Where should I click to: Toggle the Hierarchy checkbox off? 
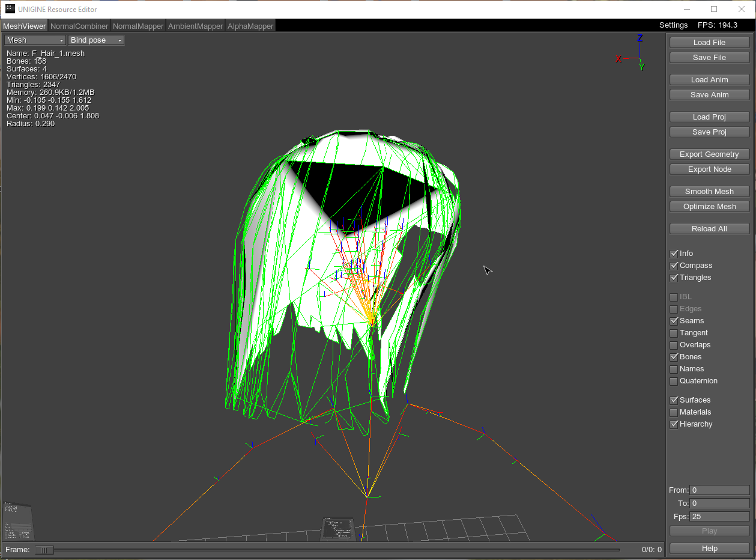tap(674, 424)
